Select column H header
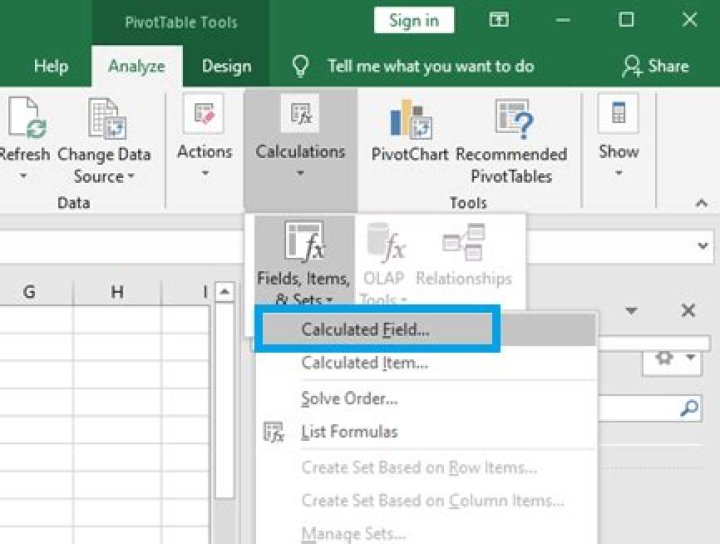The width and height of the screenshot is (720, 544). [117, 292]
